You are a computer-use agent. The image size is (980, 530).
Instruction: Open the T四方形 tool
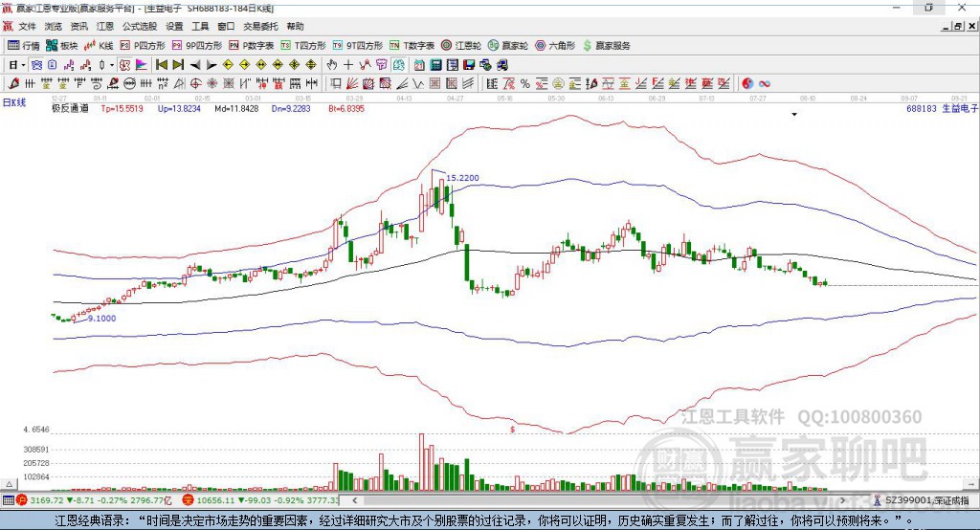303,46
